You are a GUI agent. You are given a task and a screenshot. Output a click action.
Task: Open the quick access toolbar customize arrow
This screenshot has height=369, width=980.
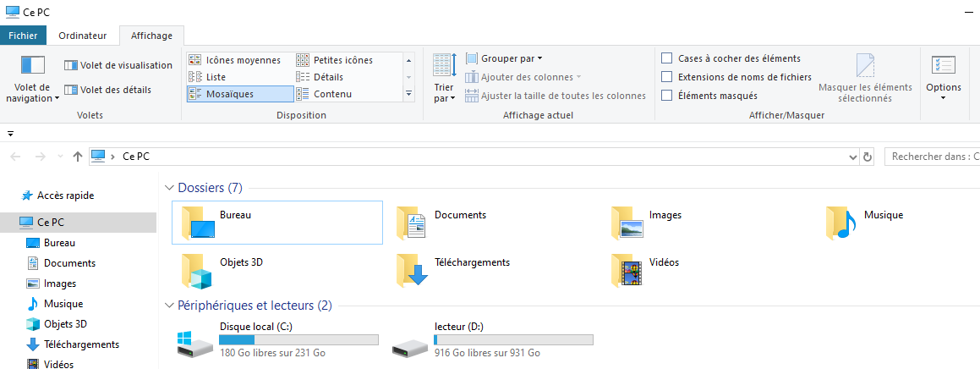[11, 133]
